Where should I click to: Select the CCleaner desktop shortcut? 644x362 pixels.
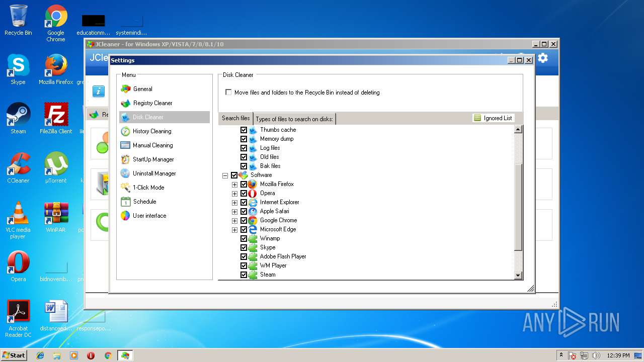click(x=18, y=168)
